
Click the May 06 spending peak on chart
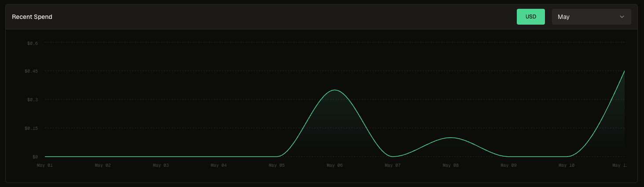335,90
